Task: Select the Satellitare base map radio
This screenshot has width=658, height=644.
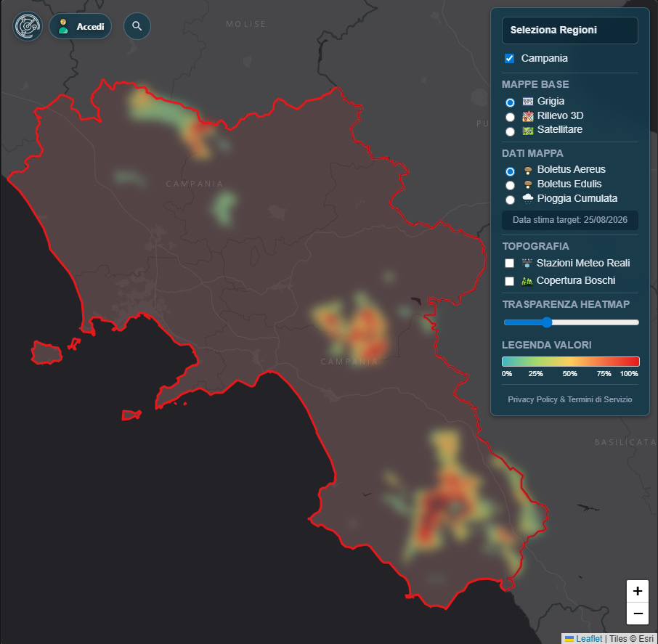Action: coord(510,131)
